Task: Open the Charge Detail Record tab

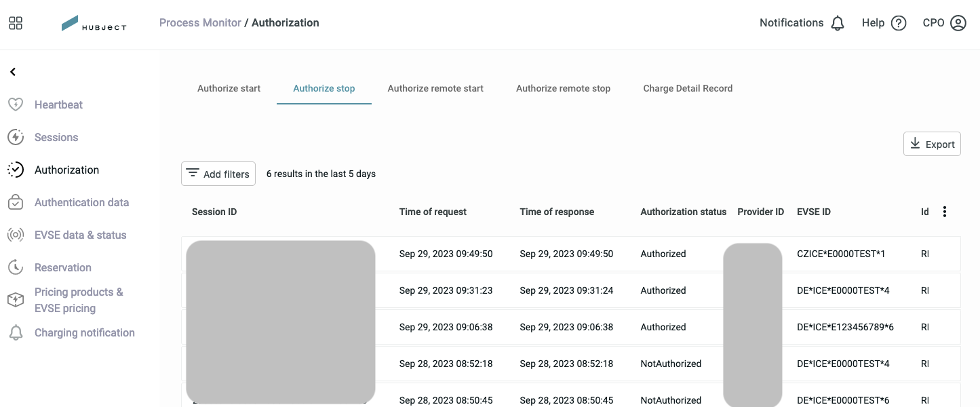Action: 688,88
